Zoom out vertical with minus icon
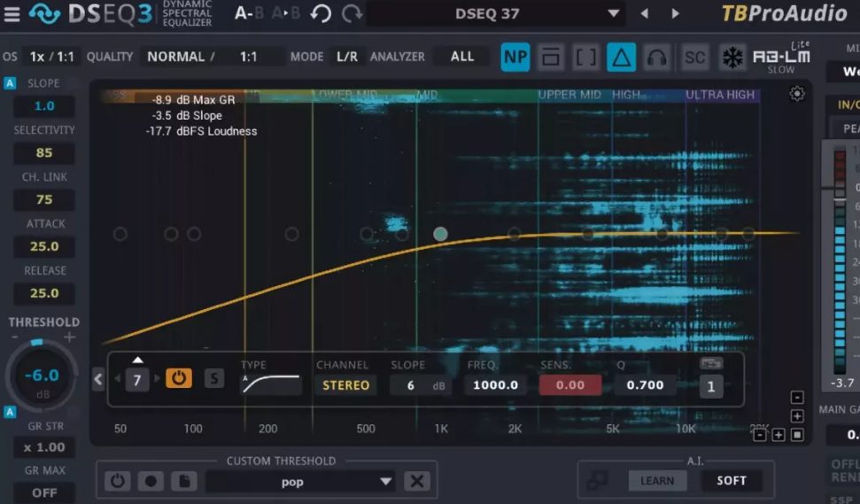The width and height of the screenshot is (860, 504). 797,397
